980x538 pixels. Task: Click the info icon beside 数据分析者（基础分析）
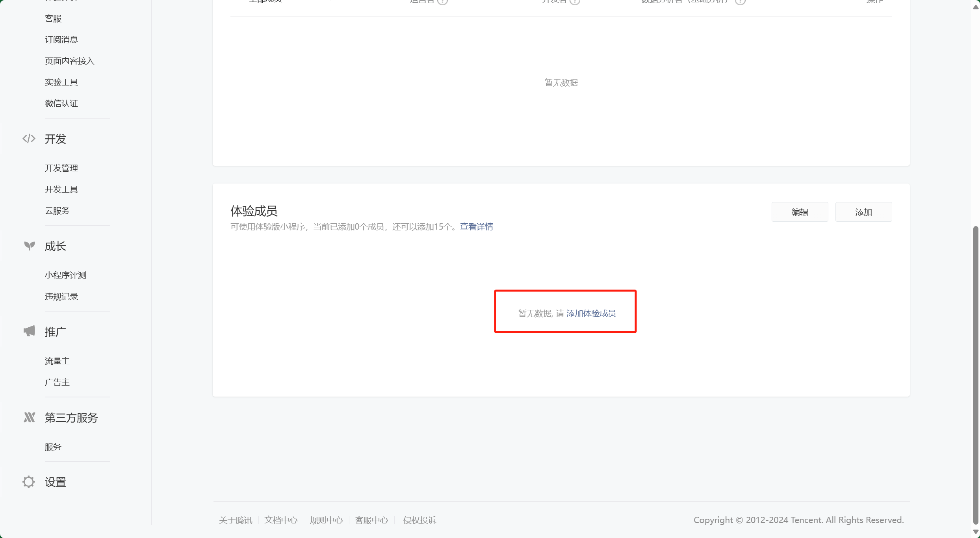tap(740, 2)
